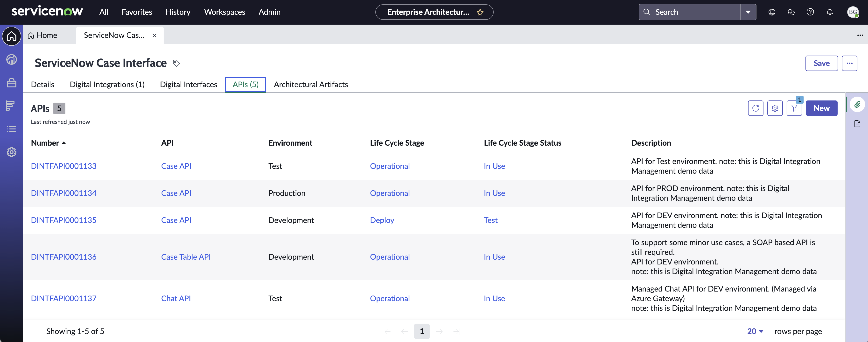Open record DINTFAPI0001134

pos(64,193)
